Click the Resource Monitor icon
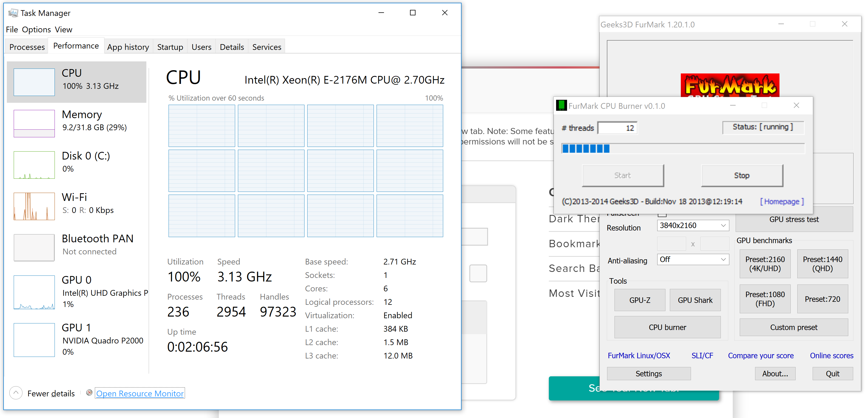868x418 pixels. coord(89,393)
